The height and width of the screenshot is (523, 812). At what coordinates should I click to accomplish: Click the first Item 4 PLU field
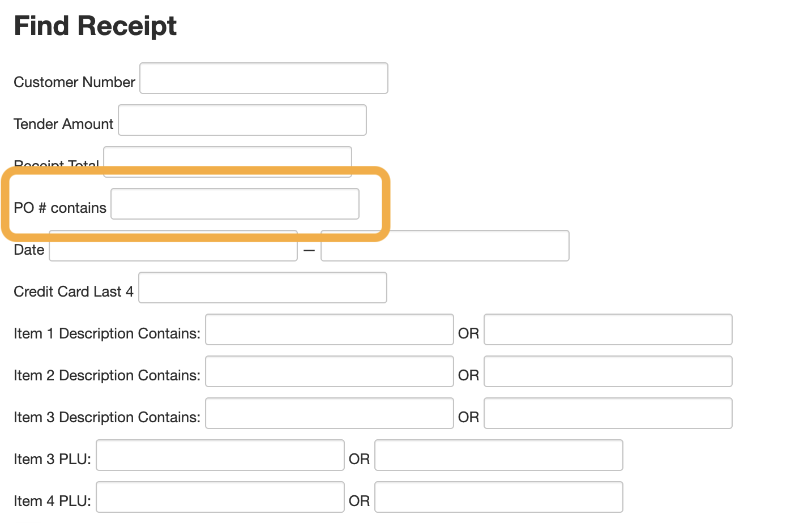pyautogui.click(x=220, y=497)
